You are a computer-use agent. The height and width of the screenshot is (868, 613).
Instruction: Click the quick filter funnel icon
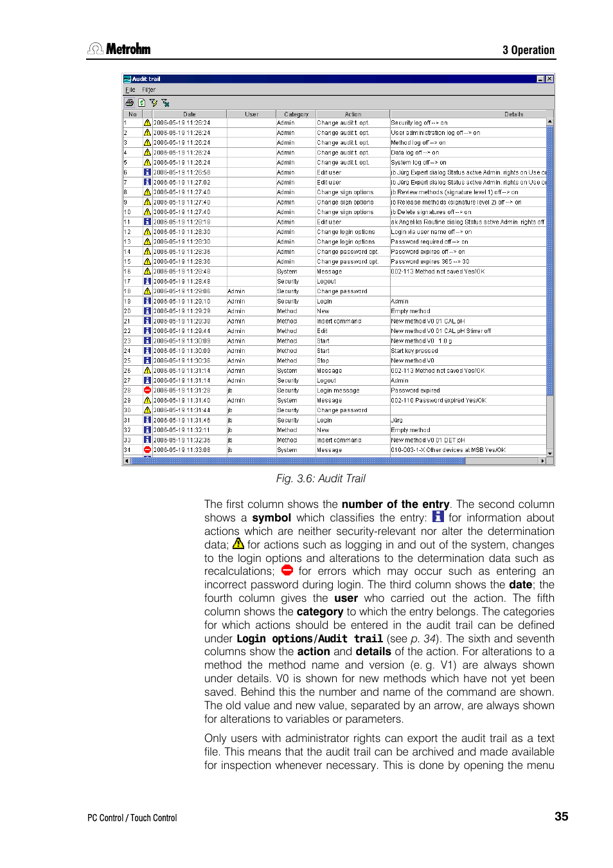tap(154, 102)
